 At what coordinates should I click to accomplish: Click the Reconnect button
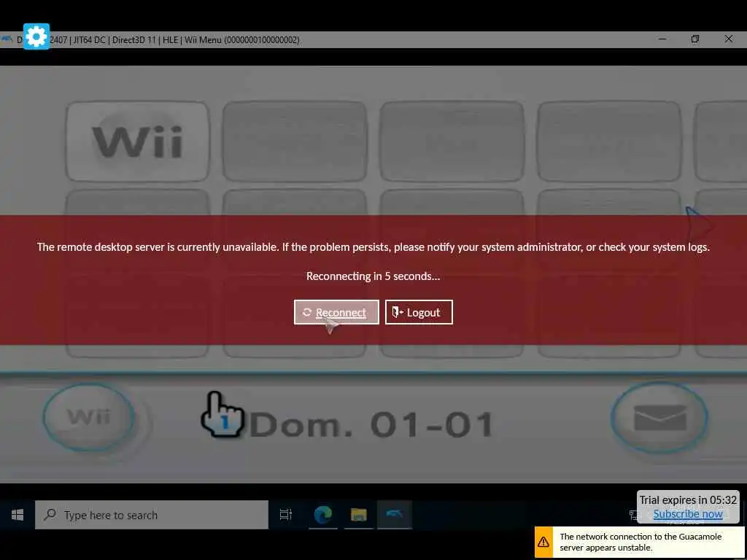coord(336,312)
